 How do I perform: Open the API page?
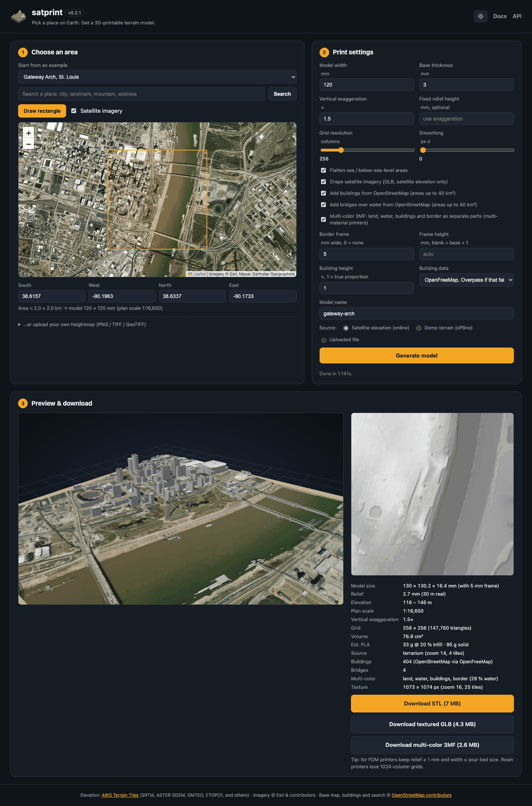click(x=517, y=16)
